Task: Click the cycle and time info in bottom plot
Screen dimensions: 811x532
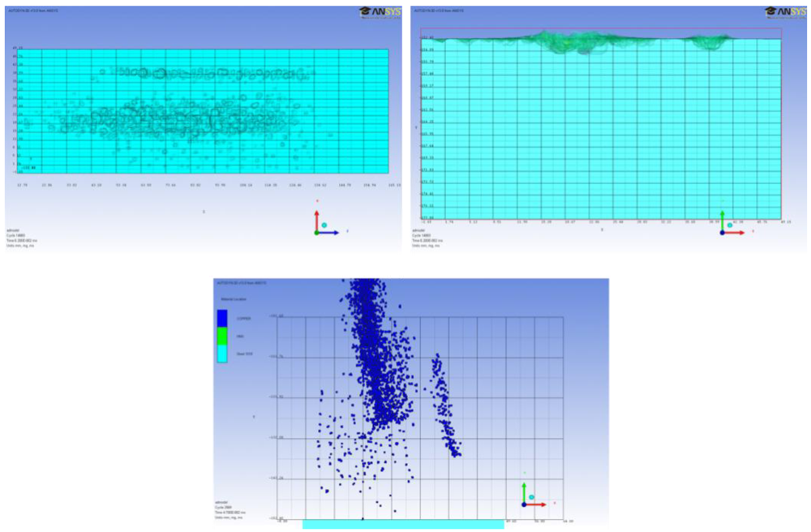Action: coord(230,510)
